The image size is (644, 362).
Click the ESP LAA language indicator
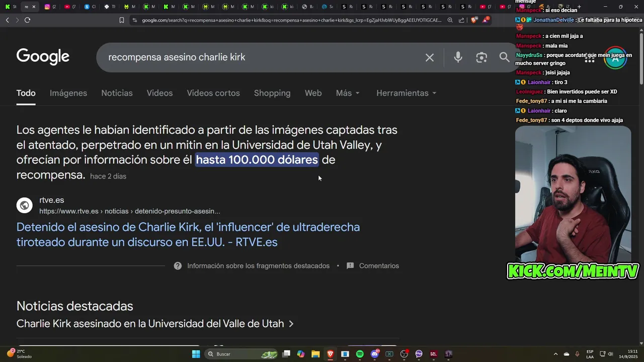click(x=590, y=354)
